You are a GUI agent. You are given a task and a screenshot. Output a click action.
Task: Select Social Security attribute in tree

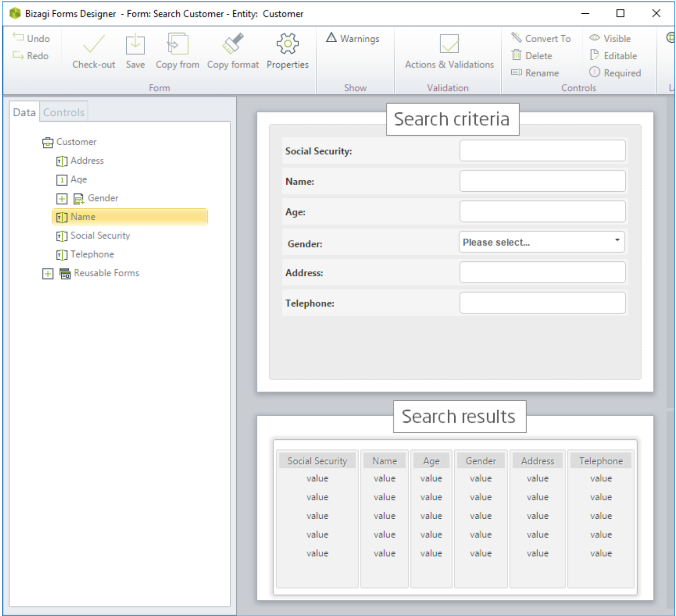click(x=93, y=236)
